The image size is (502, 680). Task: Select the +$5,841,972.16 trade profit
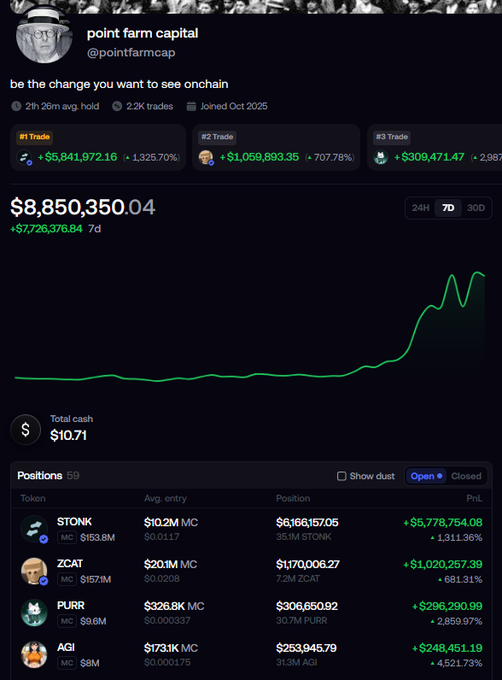coord(78,157)
